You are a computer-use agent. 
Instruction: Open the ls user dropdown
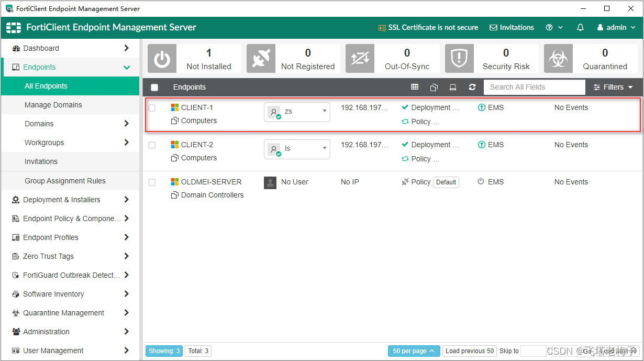[x=297, y=149]
